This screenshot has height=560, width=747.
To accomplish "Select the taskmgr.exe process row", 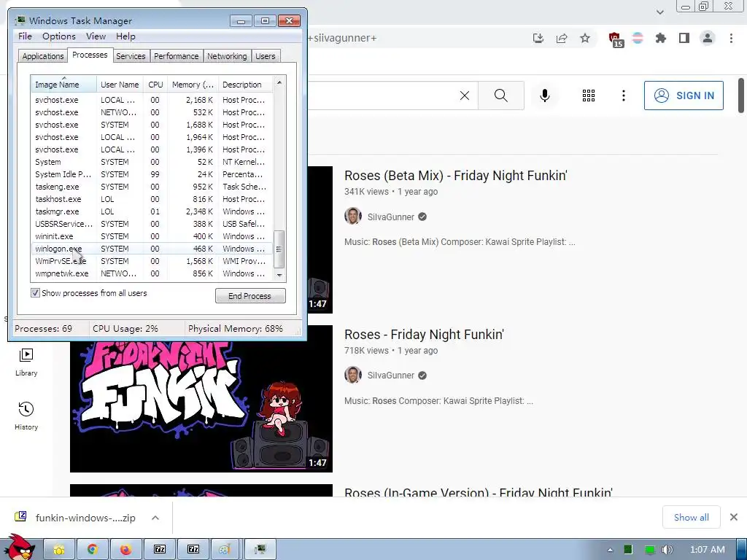I will pyautogui.click(x=152, y=211).
